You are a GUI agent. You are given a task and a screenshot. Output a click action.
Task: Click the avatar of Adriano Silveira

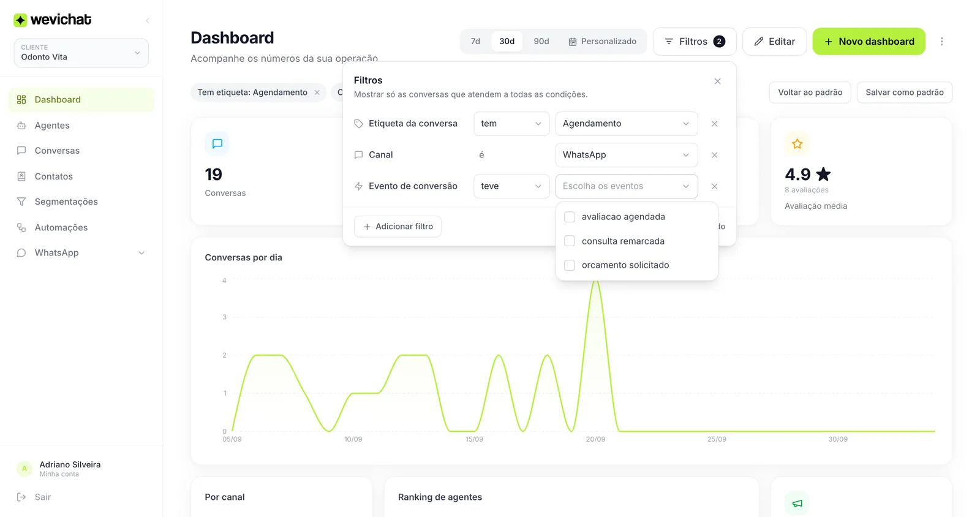[24, 469]
